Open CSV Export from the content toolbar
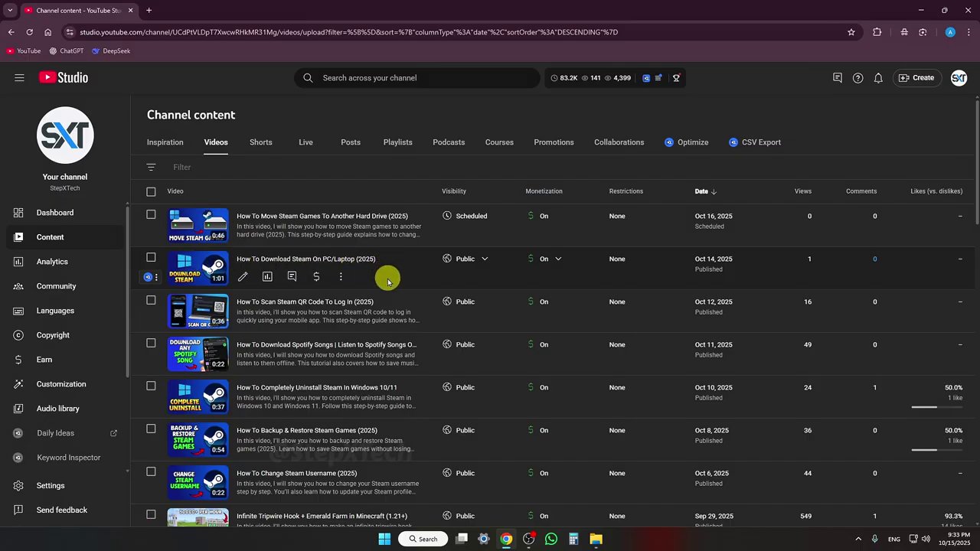980x551 pixels. click(x=755, y=142)
